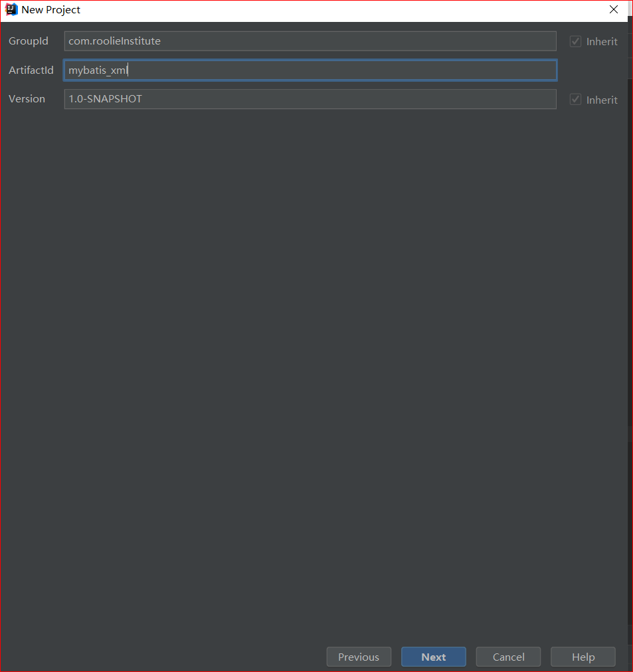Click the GroupId label

pyautogui.click(x=29, y=41)
